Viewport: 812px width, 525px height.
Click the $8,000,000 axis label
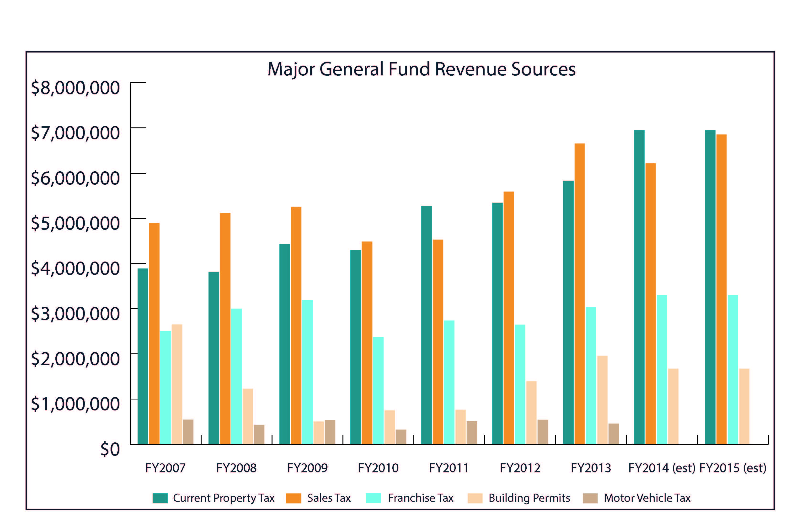coord(75,88)
